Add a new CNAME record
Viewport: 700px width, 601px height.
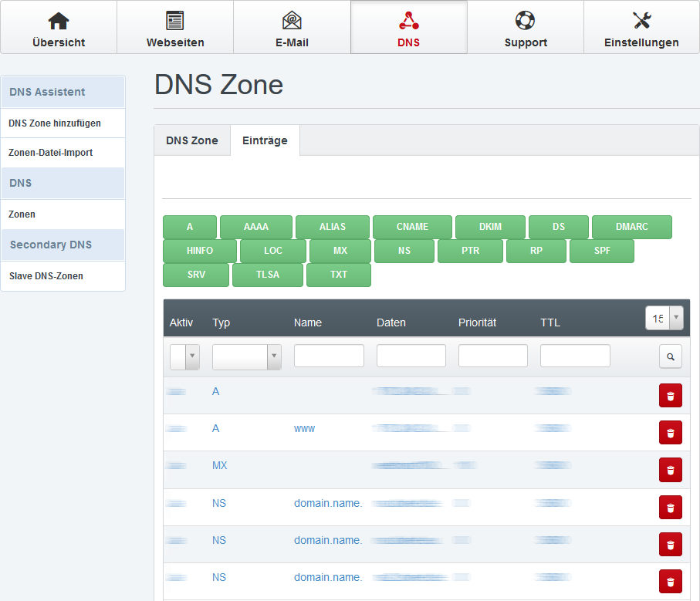[412, 227]
